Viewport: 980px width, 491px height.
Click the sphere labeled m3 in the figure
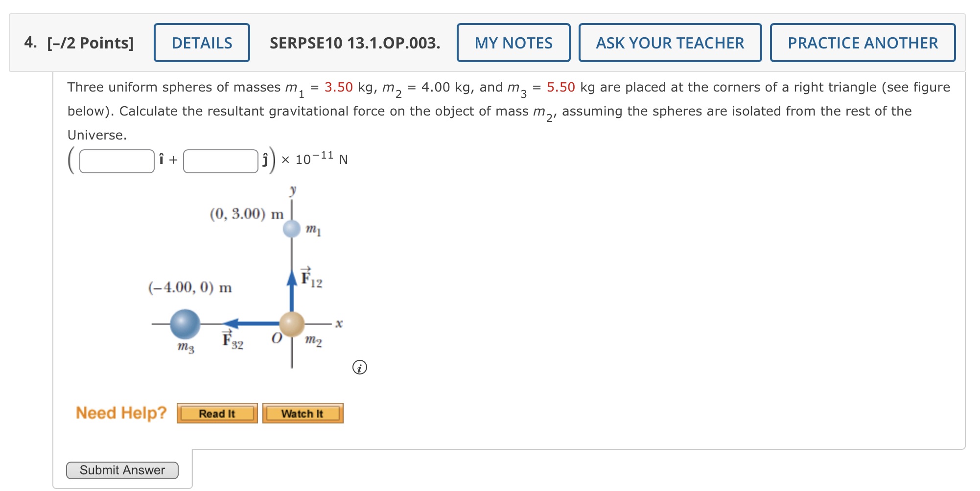coord(185,323)
